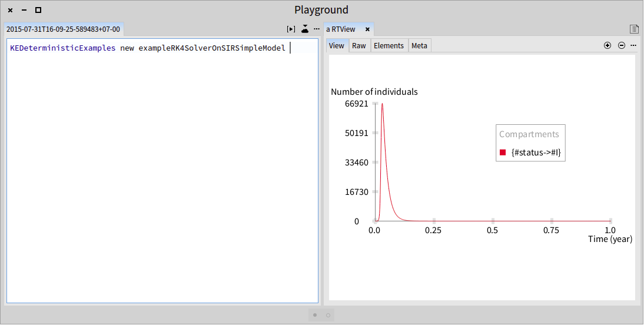644x325 pixels.
Task: Open playground pane ellipsis menu
Action: pos(317,29)
